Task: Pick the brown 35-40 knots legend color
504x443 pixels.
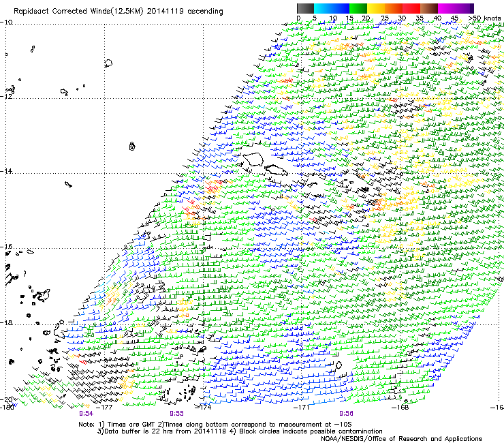Action: [x=429, y=8]
